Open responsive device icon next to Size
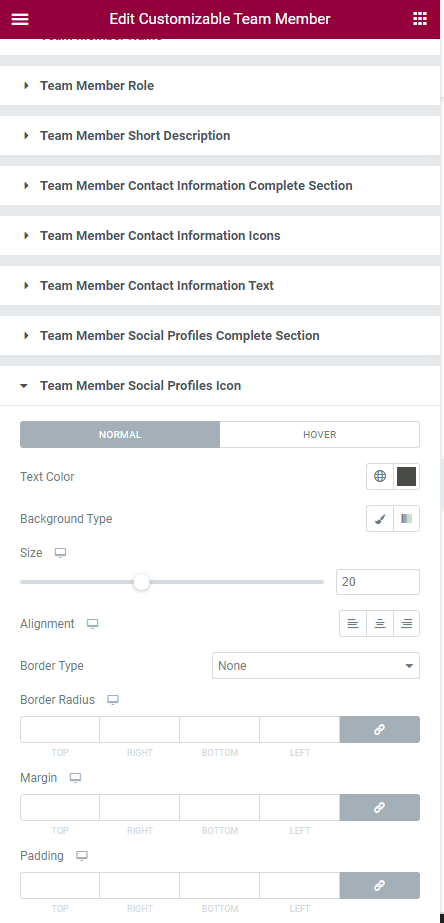Screen dimensions: 444x923 (x=60, y=553)
